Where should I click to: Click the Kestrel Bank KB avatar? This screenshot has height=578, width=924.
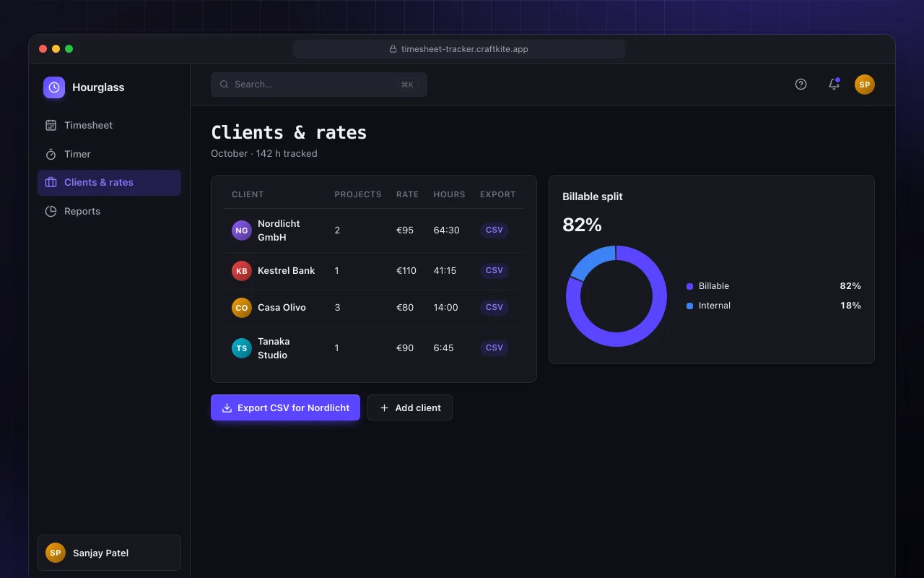click(x=242, y=271)
